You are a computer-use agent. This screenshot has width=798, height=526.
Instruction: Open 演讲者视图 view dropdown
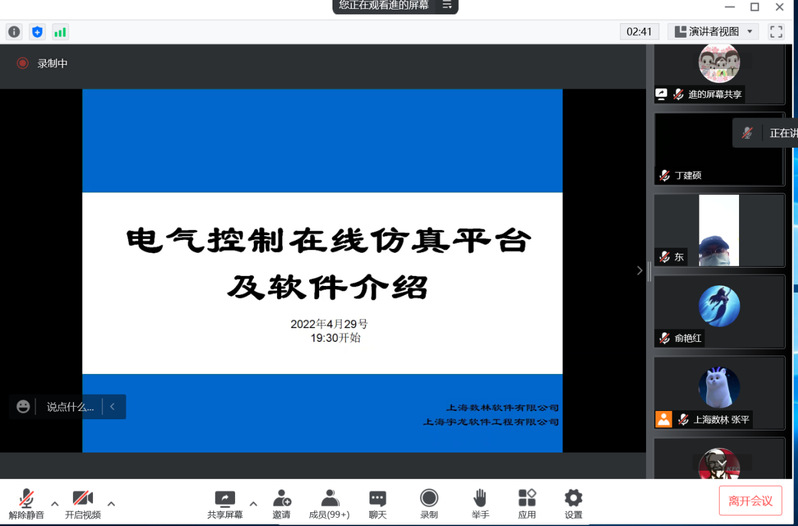tap(713, 32)
